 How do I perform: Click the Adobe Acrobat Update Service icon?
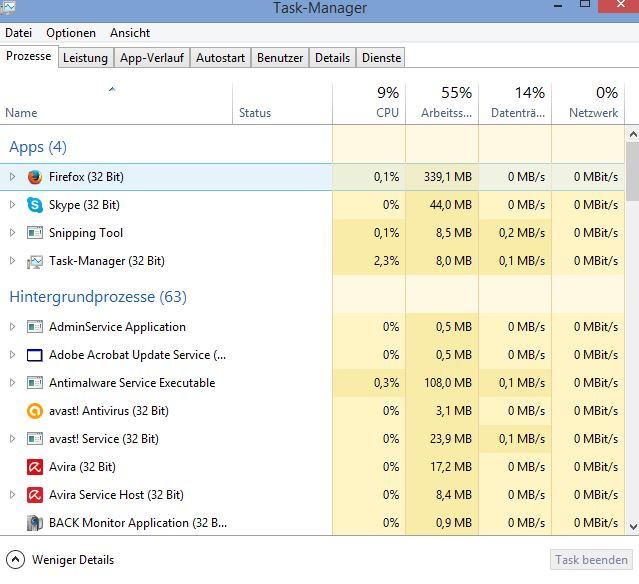(35, 355)
